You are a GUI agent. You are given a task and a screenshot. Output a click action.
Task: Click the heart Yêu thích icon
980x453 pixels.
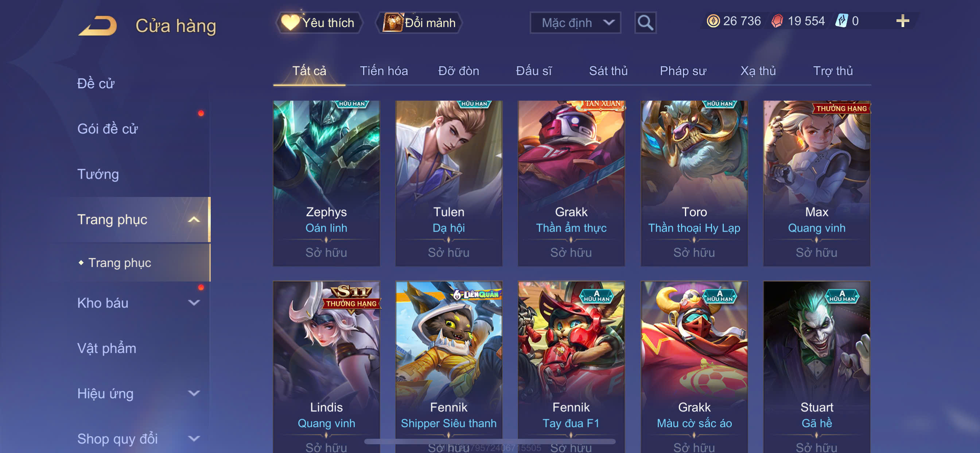coord(290,23)
